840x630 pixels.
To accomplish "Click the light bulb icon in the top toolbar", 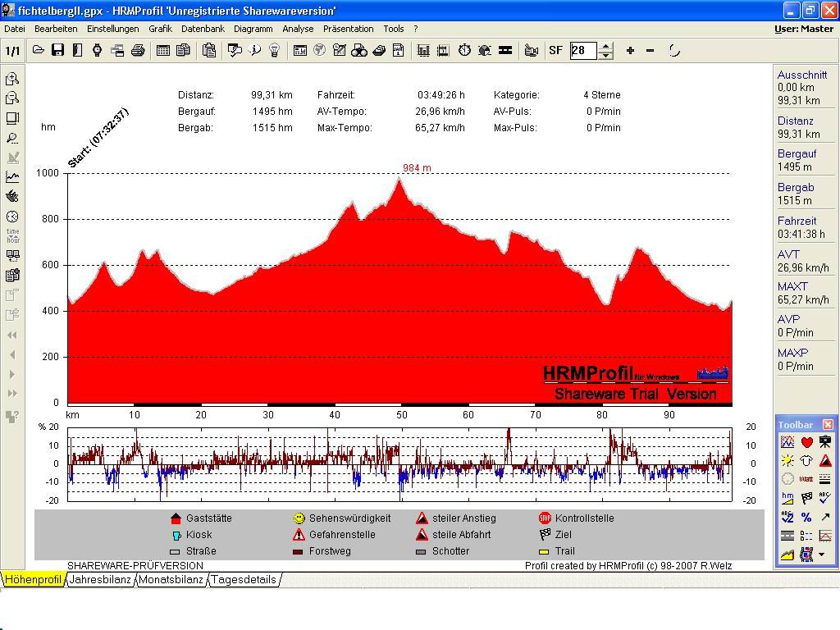I will tap(275, 50).
